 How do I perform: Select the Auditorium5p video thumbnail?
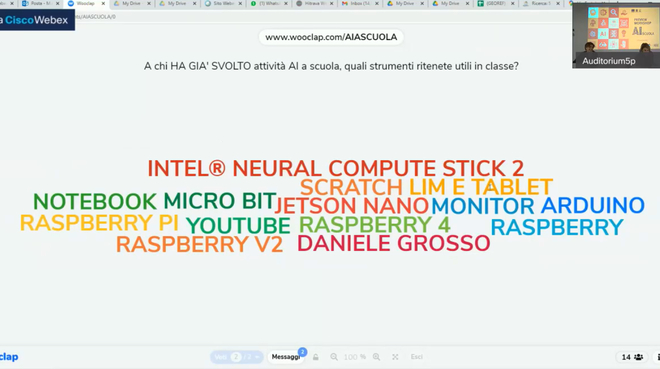click(x=616, y=35)
